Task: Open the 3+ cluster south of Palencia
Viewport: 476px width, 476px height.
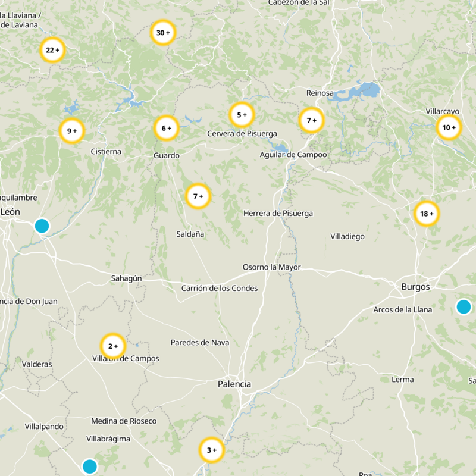Action: pos(212,450)
